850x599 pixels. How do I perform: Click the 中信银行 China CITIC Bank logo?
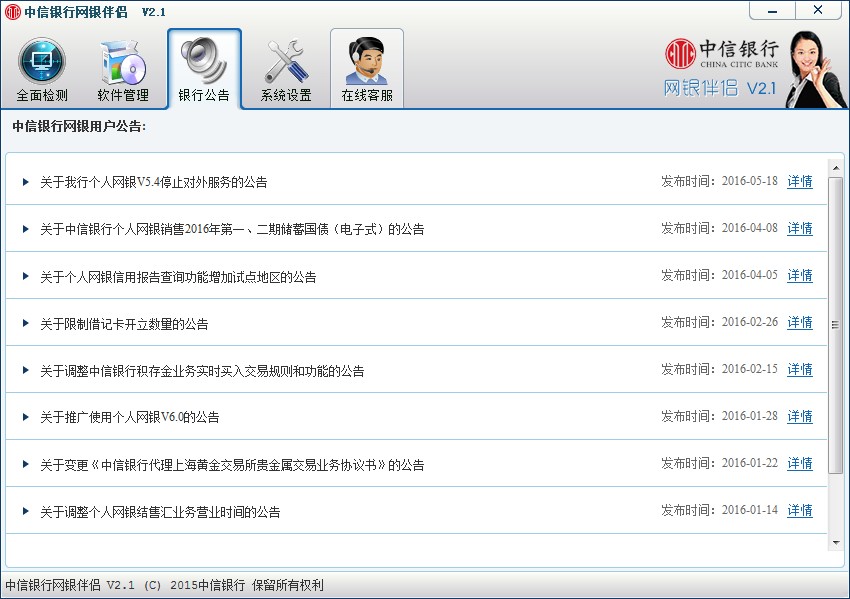point(722,53)
